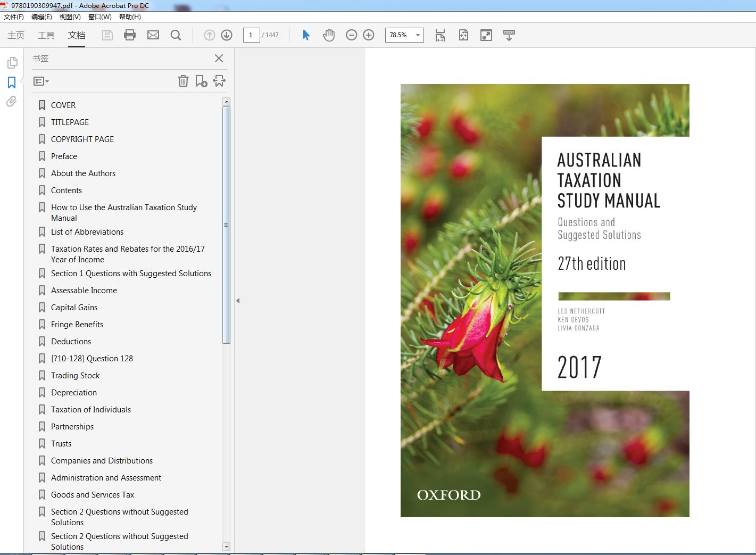
Task: Go to next page arrow button
Action: click(x=227, y=35)
